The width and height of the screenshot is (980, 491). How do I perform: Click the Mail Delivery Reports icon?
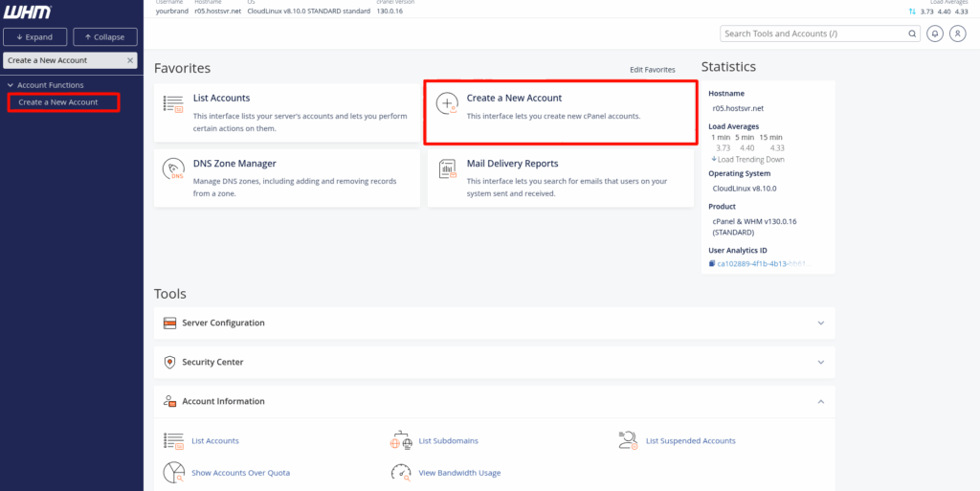(x=447, y=169)
